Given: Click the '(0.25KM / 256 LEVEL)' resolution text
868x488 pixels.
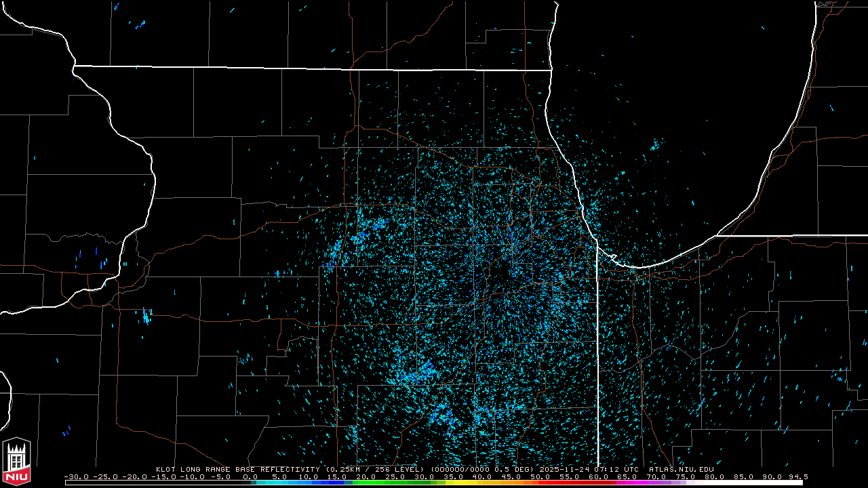Looking at the screenshot, I should tap(374, 469).
